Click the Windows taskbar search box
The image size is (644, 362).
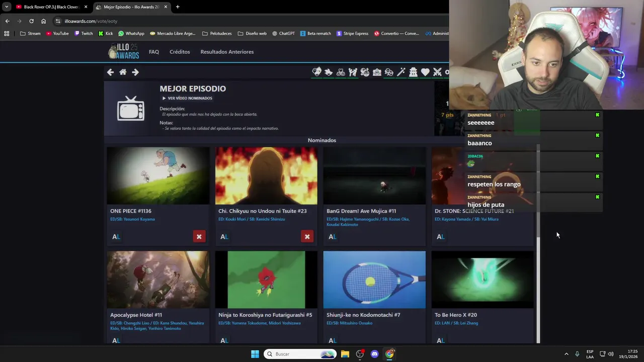click(300, 354)
